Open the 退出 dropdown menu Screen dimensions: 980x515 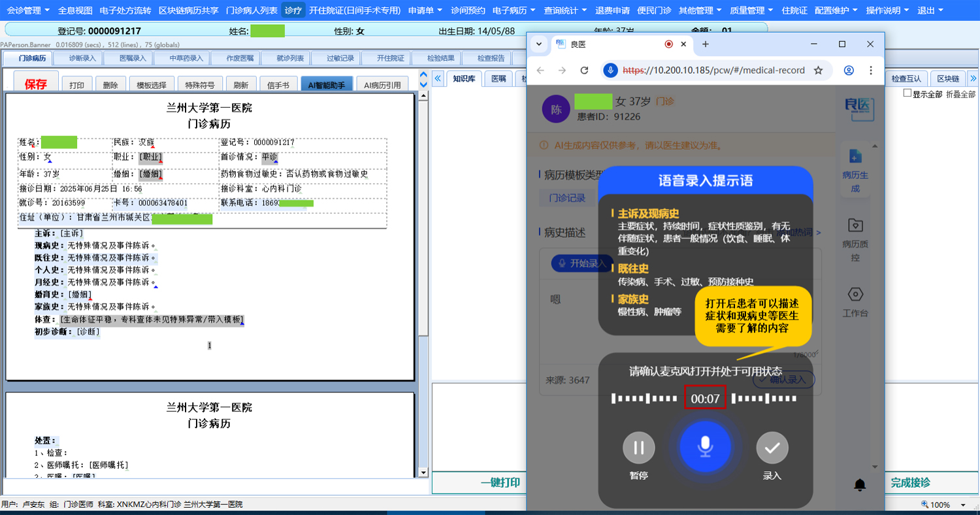930,10
